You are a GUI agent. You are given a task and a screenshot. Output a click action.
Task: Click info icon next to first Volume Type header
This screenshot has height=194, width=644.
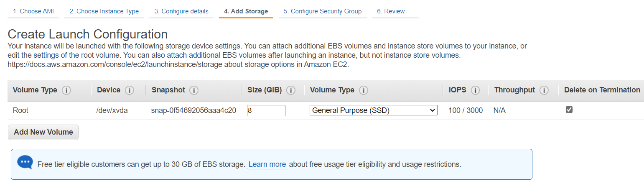[x=66, y=90]
